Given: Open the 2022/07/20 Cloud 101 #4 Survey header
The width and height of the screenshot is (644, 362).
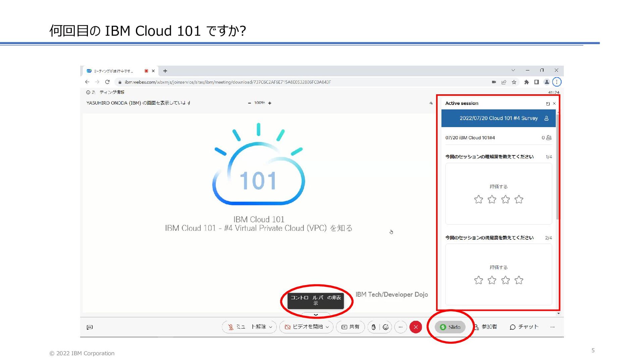Looking at the screenshot, I should [498, 118].
